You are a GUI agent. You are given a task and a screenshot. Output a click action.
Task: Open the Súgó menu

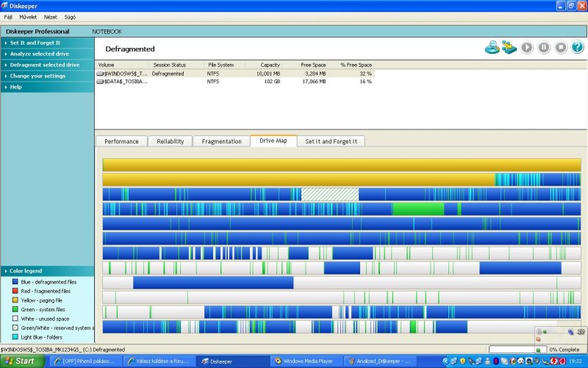[x=70, y=17]
